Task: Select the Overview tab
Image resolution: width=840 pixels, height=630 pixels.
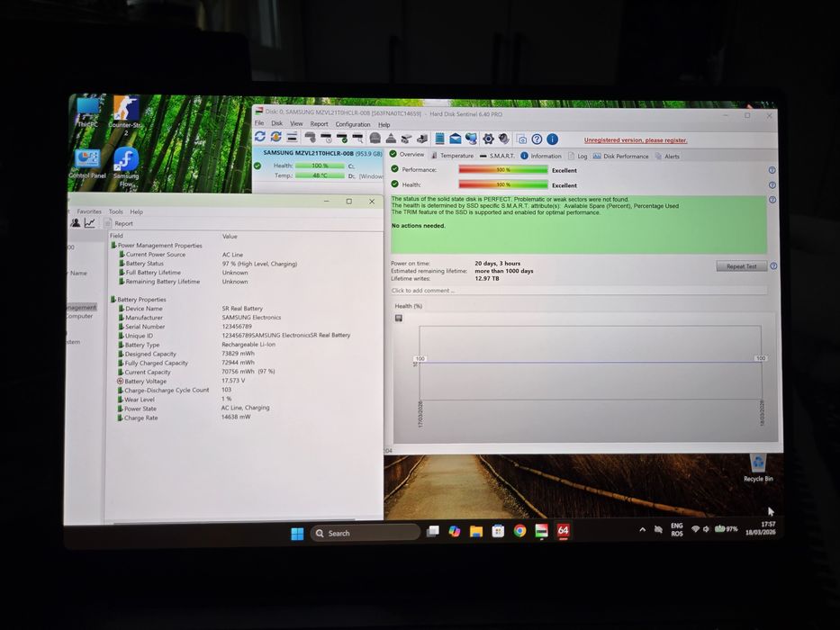Action: (x=407, y=154)
